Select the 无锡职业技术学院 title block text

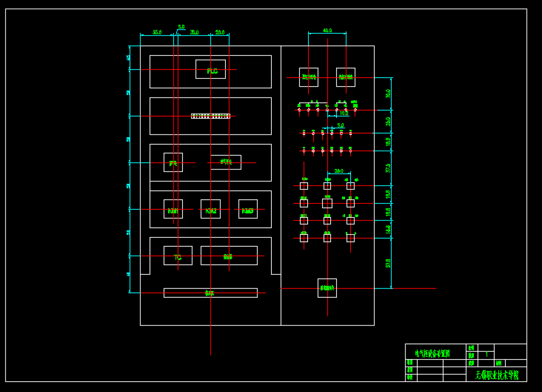[497, 375]
